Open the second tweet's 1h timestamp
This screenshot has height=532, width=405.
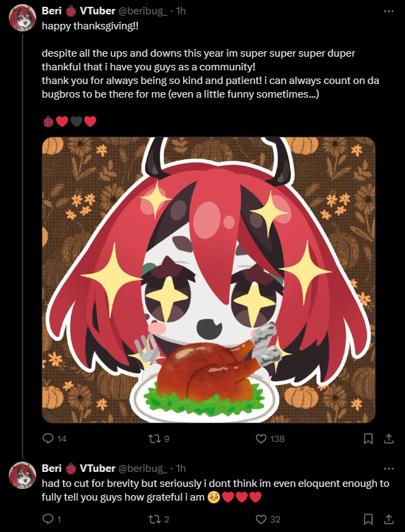(181, 468)
